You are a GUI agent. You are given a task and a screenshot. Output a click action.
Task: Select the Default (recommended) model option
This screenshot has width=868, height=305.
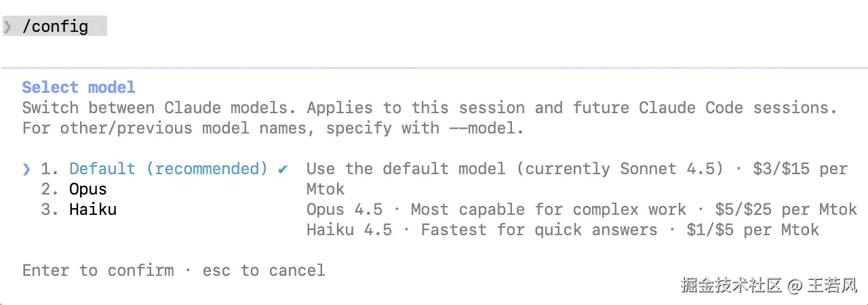click(168, 169)
